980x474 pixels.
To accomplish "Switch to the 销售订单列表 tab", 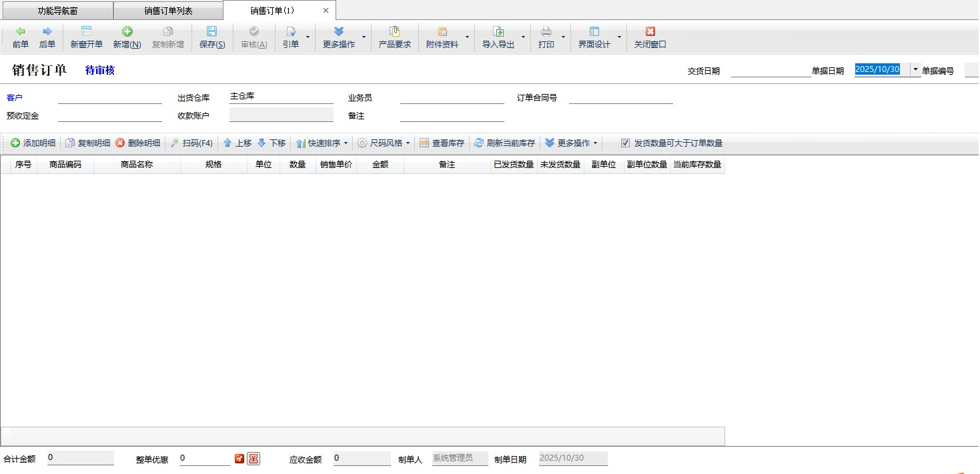I will pos(168,11).
